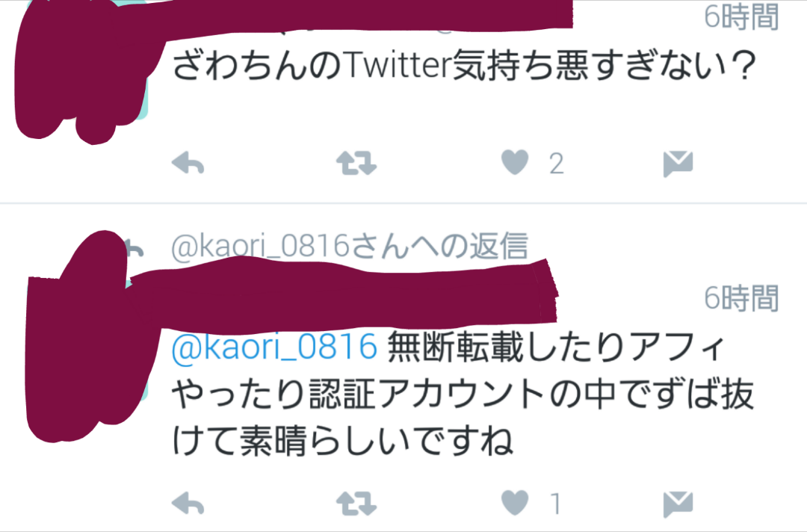
Task: Click the small reply arrow beside 返信 header
Action: coord(134,249)
